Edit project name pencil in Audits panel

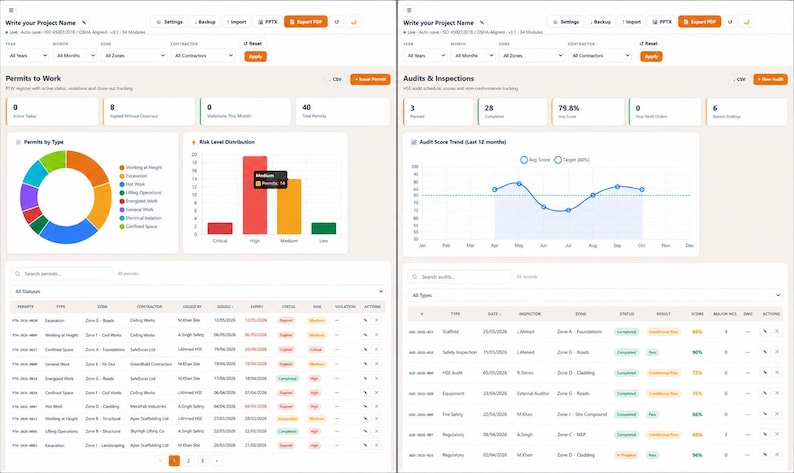click(x=482, y=22)
